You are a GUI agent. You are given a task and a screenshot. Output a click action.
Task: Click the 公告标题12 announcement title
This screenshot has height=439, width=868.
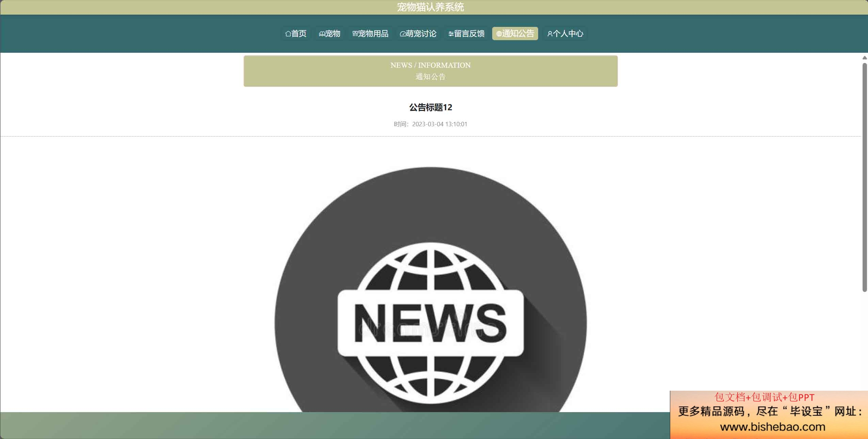(x=431, y=108)
